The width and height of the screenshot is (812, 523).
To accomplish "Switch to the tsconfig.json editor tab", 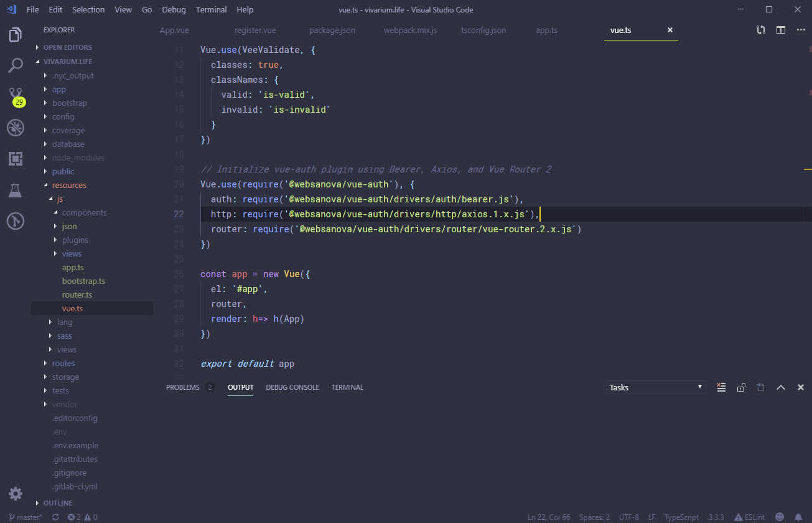I will click(x=483, y=30).
